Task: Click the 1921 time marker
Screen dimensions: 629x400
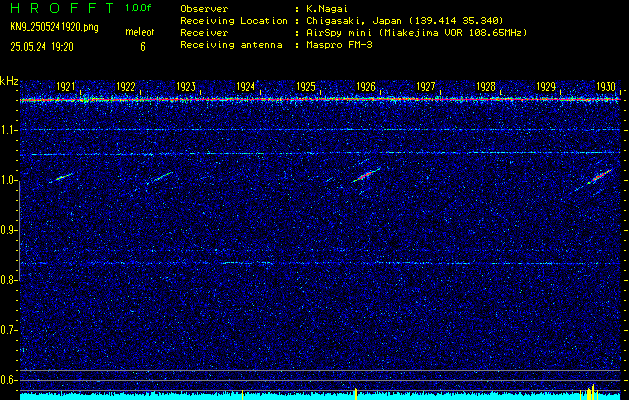Action: pos(65,87)
